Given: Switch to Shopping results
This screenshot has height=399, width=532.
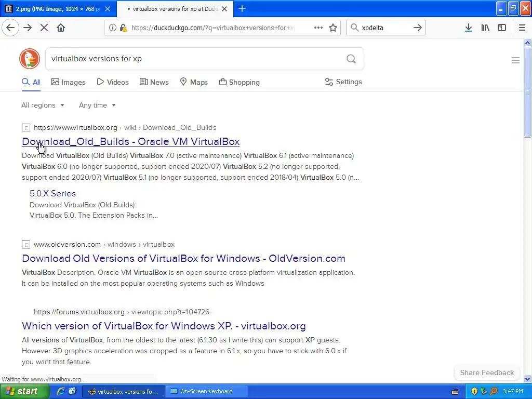Looking at the screenshot, I should [239, 82].
